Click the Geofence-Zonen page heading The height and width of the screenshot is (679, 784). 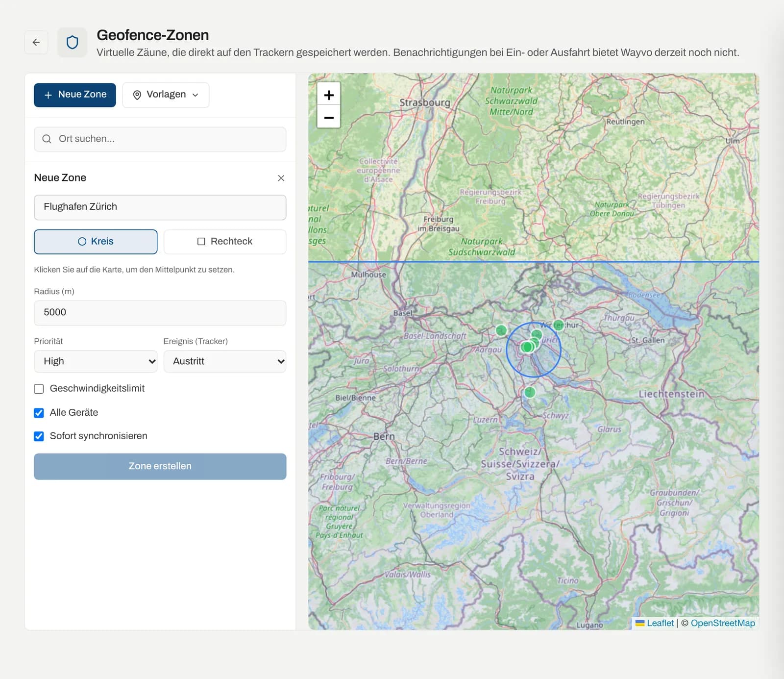coord(153,35)
